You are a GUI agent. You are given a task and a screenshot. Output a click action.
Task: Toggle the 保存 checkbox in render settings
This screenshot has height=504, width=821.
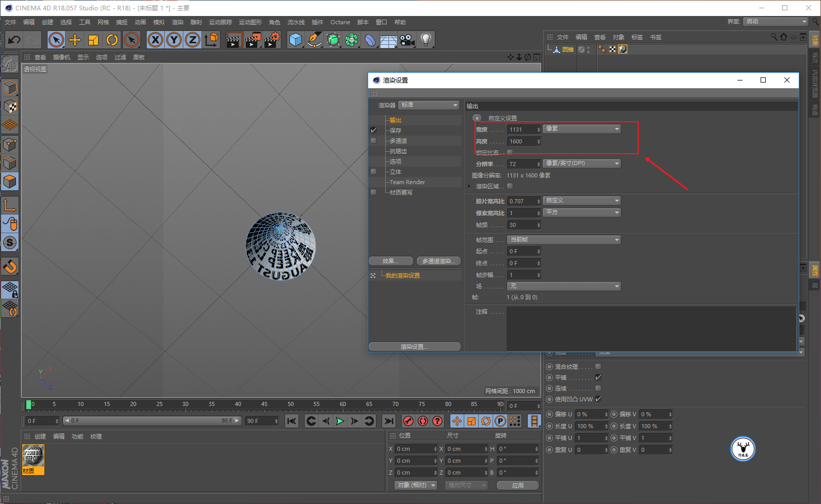[374, 131]
